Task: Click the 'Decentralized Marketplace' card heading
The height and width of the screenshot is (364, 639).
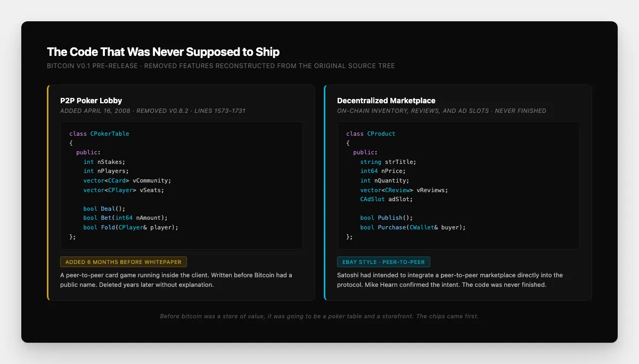Action: [x=386, y=101]
